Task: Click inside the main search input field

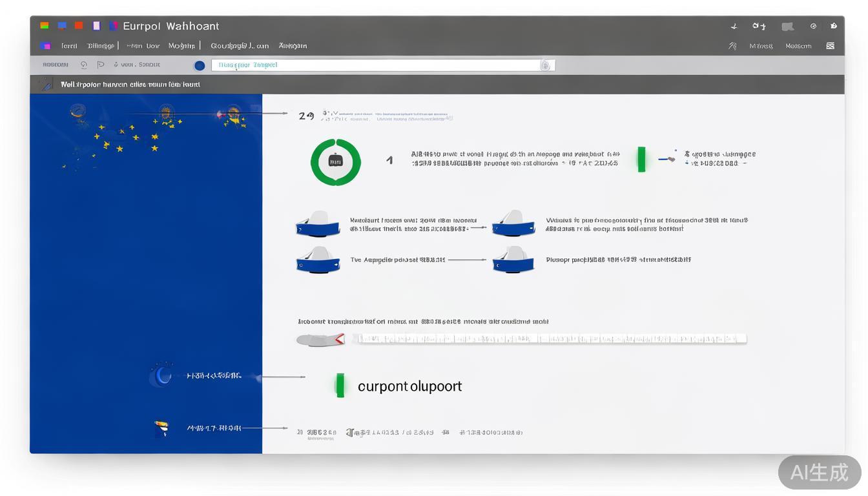Action: click(x=381, y=65)
